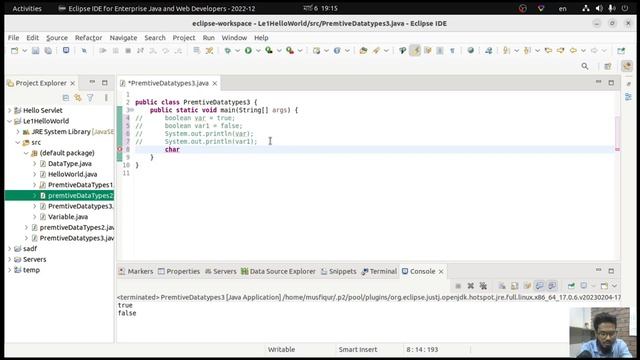Switch to Data Source Explorer tab

click(278, 271)
